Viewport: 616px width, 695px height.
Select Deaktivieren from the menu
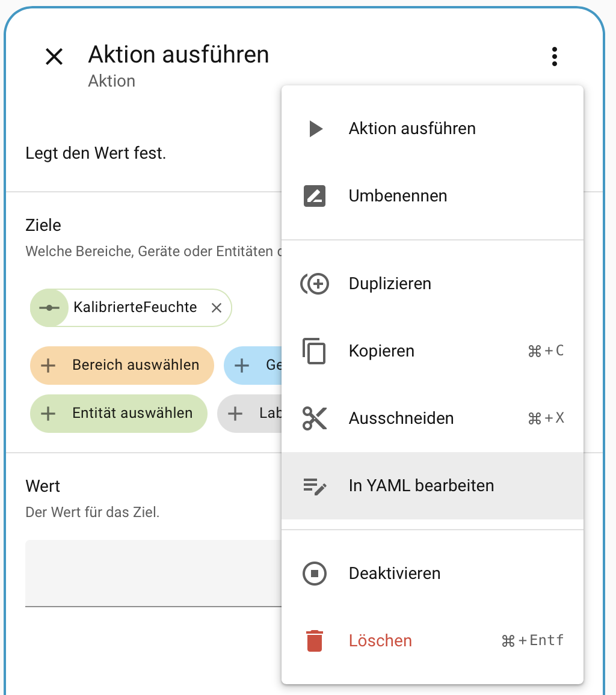tap(395, 574)
